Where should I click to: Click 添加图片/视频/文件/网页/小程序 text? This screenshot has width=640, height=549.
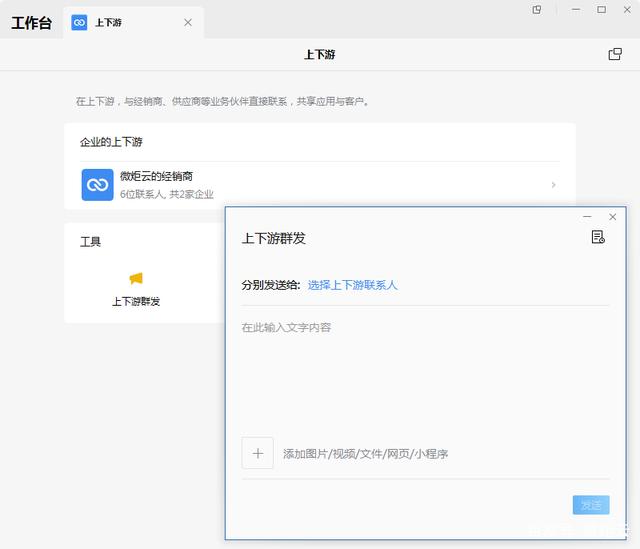pyautogui.click(x=365, y=454)
